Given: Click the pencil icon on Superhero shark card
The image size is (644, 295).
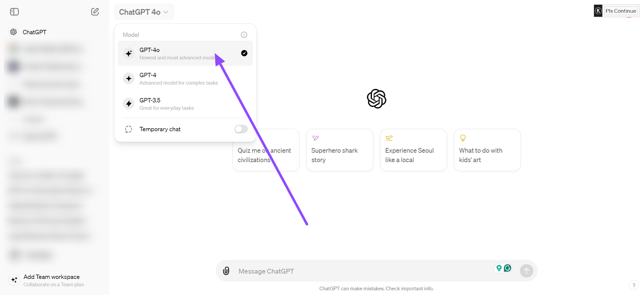Looking at the screenshot, I should click(316, 138).
